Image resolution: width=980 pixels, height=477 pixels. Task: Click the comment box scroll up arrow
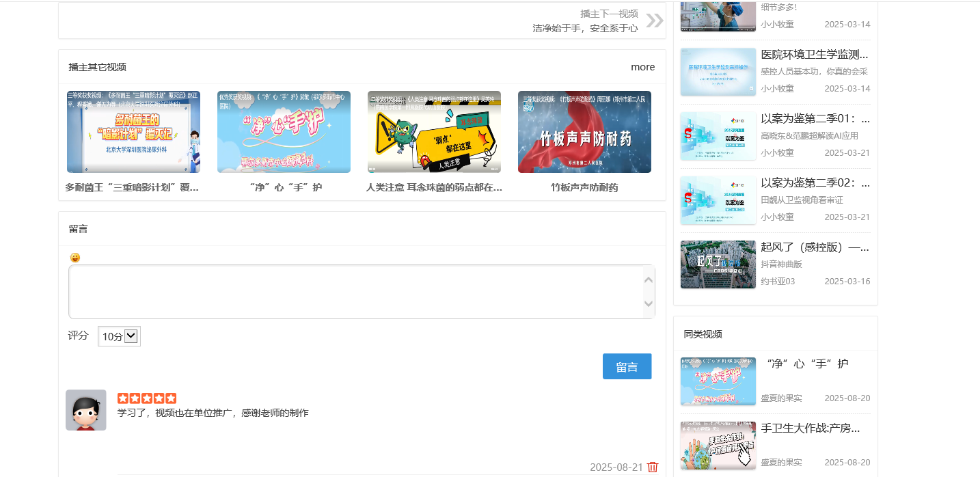(x=649, y=280)
